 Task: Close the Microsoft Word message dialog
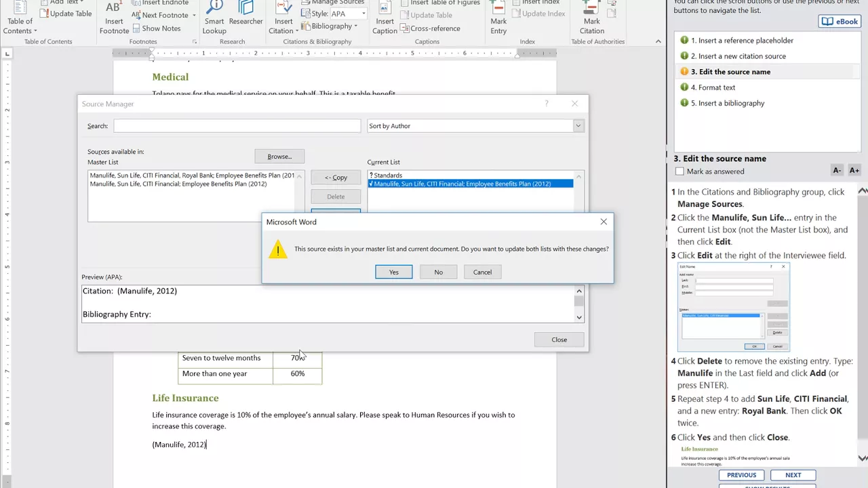click(604, 222)
